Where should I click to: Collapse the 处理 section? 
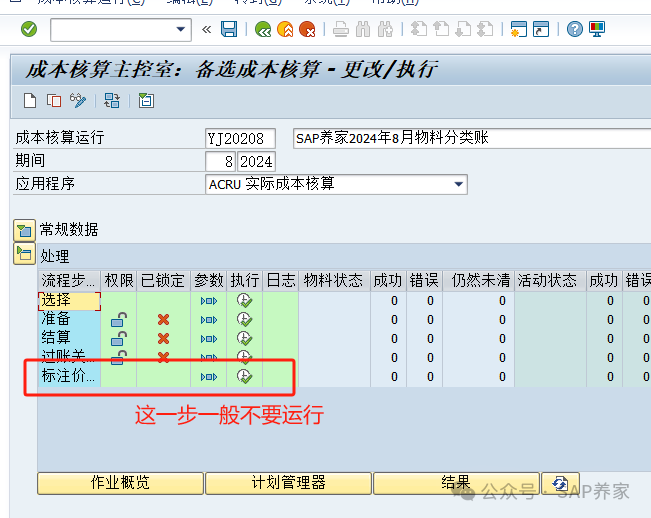[x=24, y=254]
